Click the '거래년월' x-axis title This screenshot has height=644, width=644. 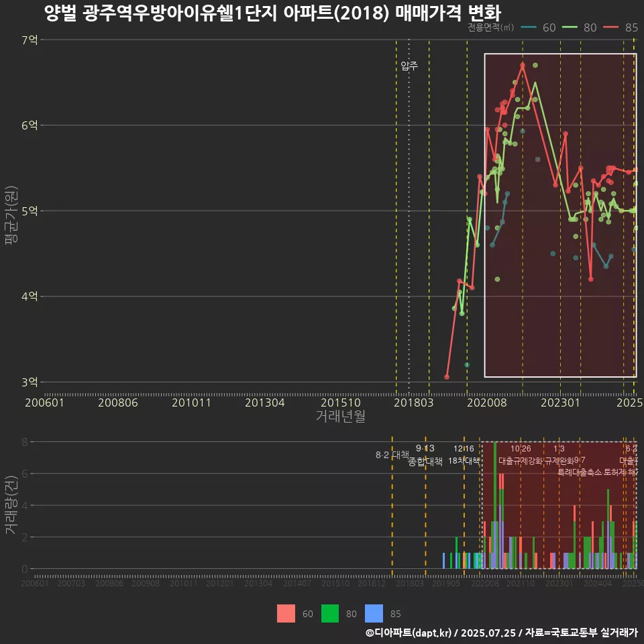pos(341,416)
